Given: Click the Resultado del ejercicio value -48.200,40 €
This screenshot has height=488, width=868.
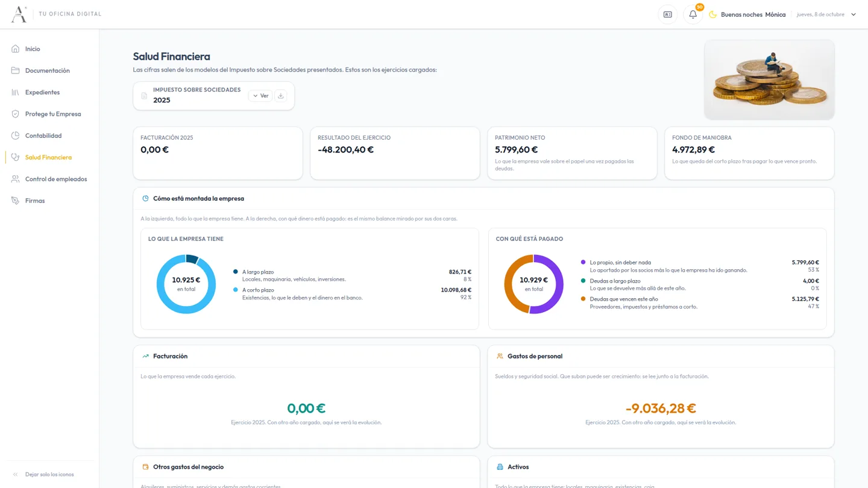Looking at the screenshot, I should point(346,149).
